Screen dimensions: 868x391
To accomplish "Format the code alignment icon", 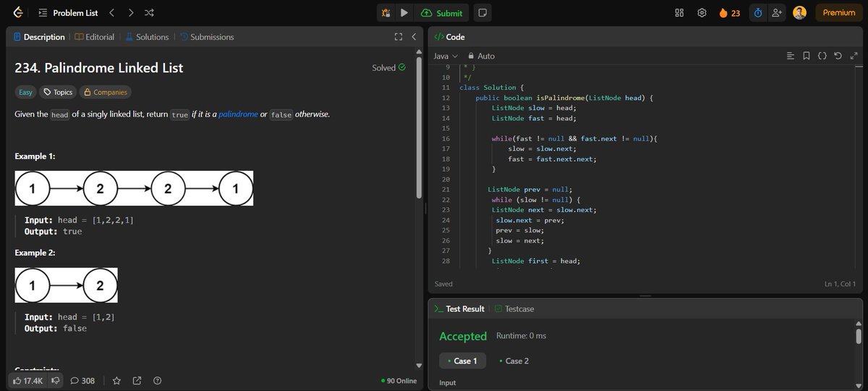I will (x=790, y=56).
